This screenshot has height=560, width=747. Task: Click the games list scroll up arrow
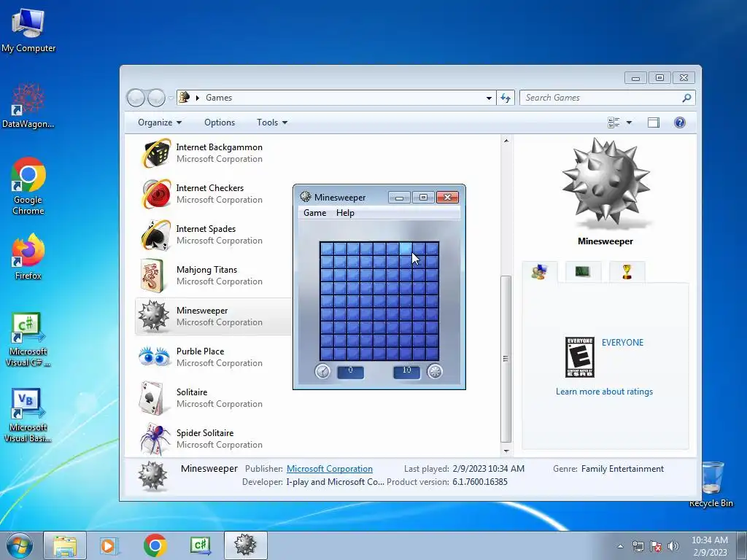506,141
